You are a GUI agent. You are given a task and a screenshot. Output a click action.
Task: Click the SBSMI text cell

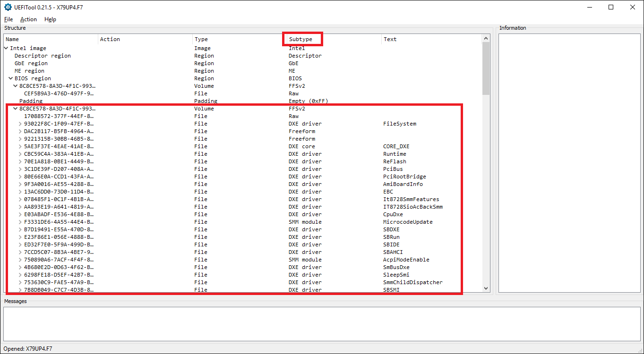(391, 290)
